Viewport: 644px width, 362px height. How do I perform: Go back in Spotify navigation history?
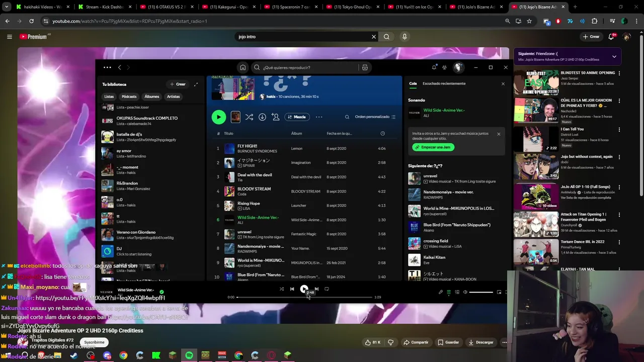[x=119, y=67]
